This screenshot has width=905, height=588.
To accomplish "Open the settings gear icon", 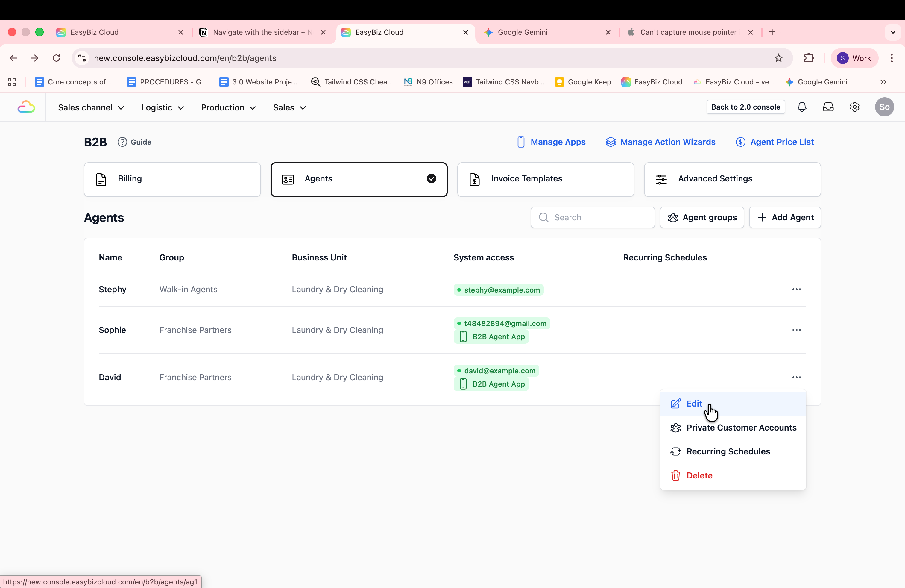I will (854, 107).
